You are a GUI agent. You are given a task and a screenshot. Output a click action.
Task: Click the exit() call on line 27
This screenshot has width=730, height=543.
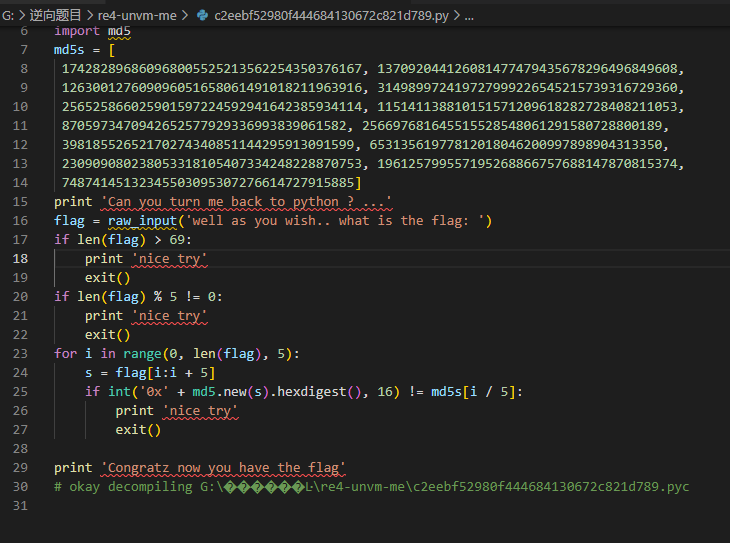pyautogui.click(x=138, y=430)
